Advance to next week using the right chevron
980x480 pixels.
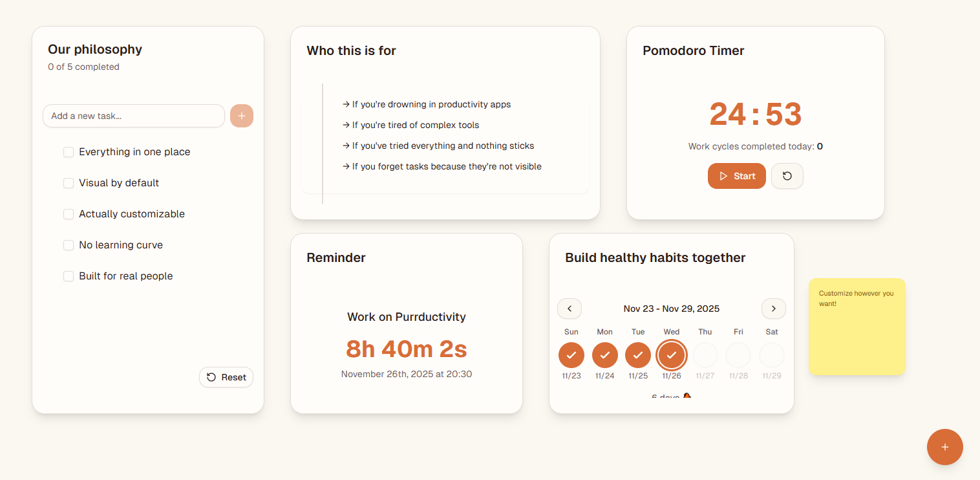tap(773, 309)
